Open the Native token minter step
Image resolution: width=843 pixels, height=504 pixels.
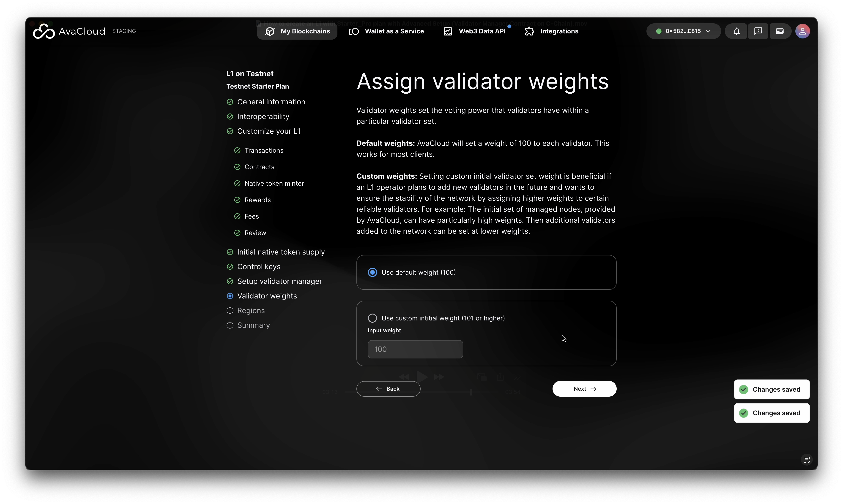(x=274, y=183)
